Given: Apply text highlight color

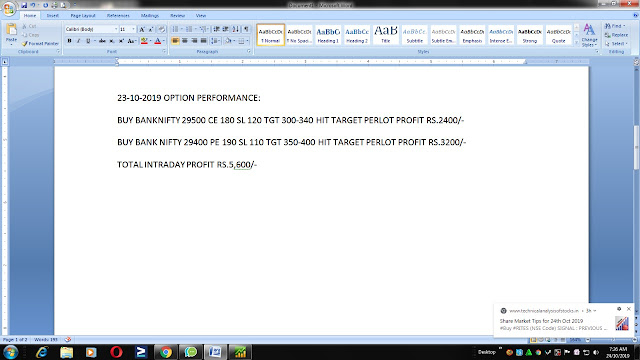Looking at the screenshot, I should pyautogui.click(x=144, y=41).
